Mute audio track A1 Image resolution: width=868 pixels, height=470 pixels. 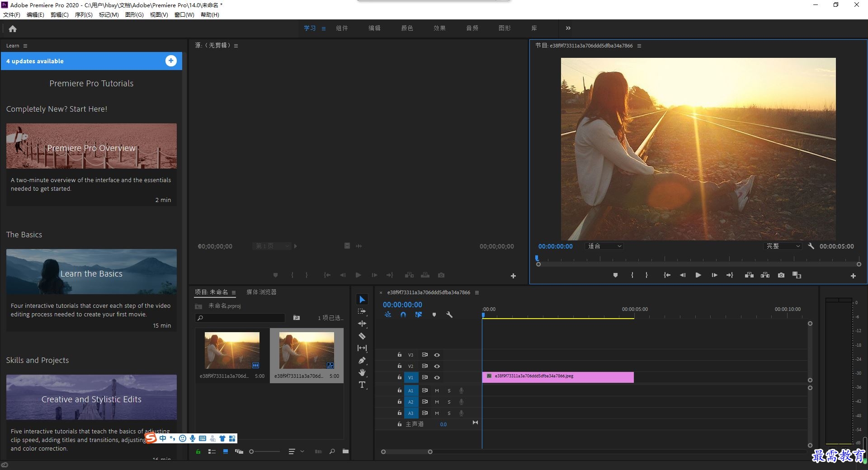pos(437,390)
